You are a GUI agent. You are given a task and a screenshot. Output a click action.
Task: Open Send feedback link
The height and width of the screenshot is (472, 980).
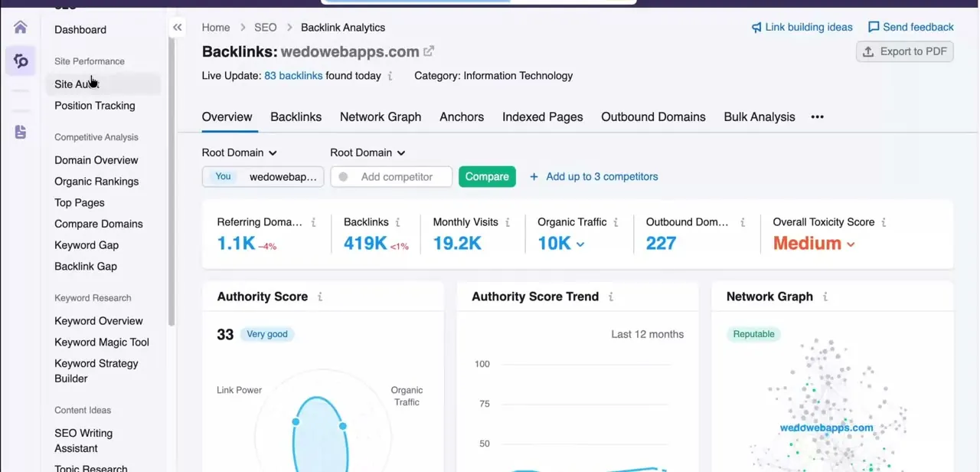pos(918,28)
